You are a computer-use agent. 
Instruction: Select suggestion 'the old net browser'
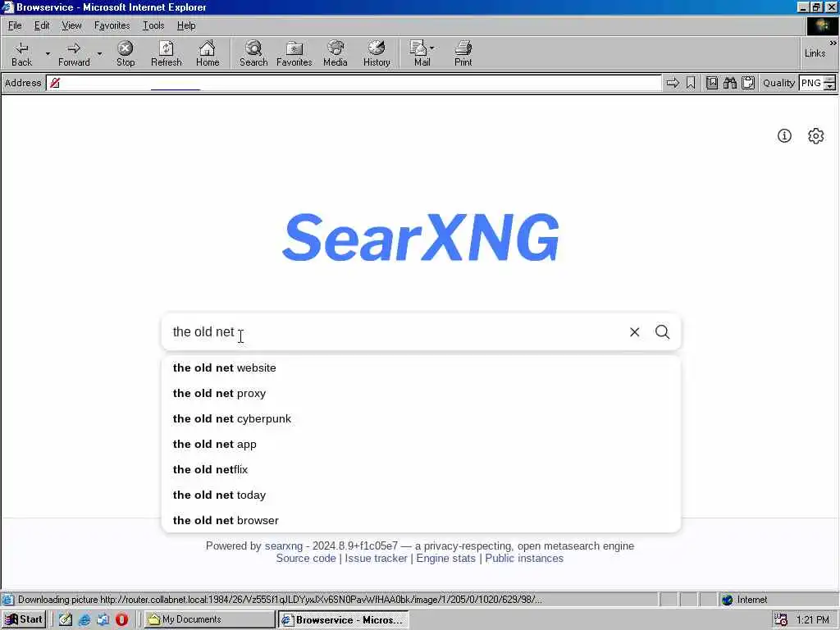tap(421, 520)
